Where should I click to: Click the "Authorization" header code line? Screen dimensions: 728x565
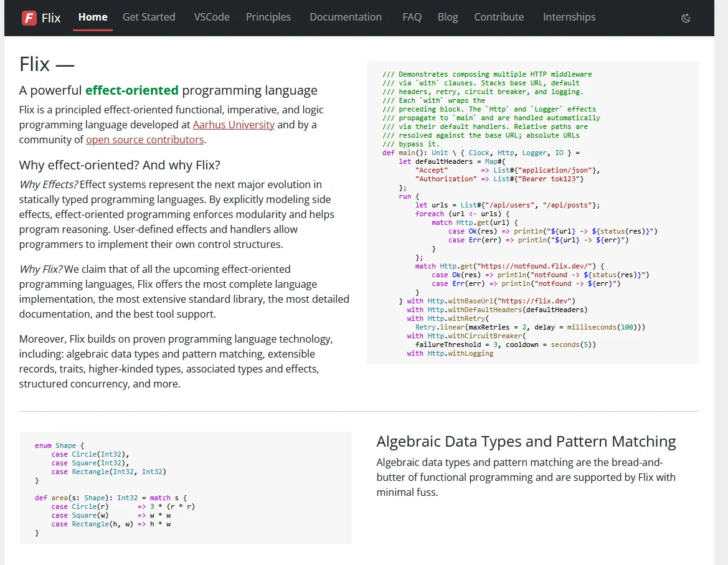(x=499, y=179)
